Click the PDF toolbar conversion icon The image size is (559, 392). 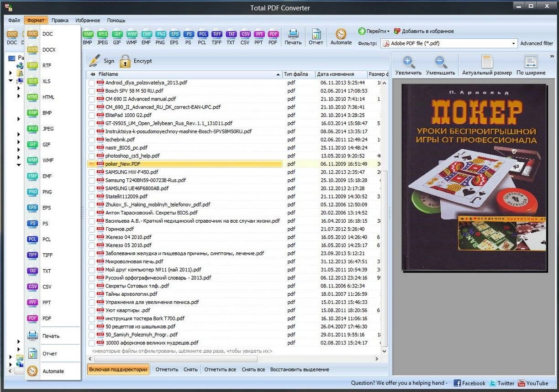[x=273, y=37]
